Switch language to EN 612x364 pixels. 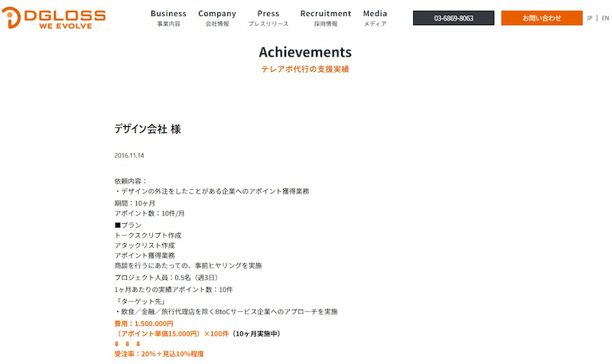(x=605, y=18)
